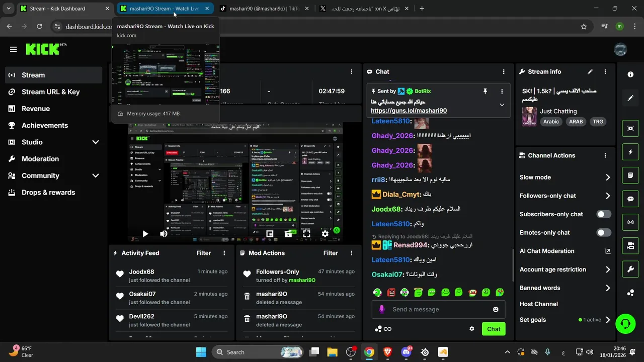Viewport: 644px width, 362px height.
Task: Open Discord from the taskbar
Action: click(406, 352)
